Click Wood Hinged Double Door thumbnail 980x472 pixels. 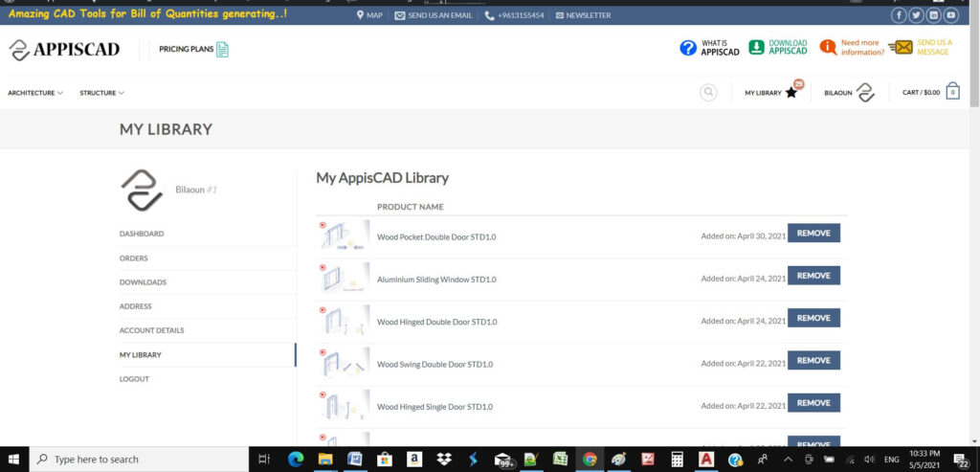(x=345, y=321)
